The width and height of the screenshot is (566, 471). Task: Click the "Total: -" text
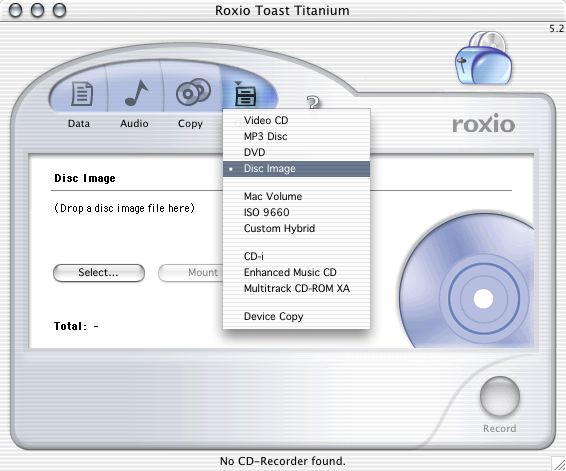tap(76, 326)
